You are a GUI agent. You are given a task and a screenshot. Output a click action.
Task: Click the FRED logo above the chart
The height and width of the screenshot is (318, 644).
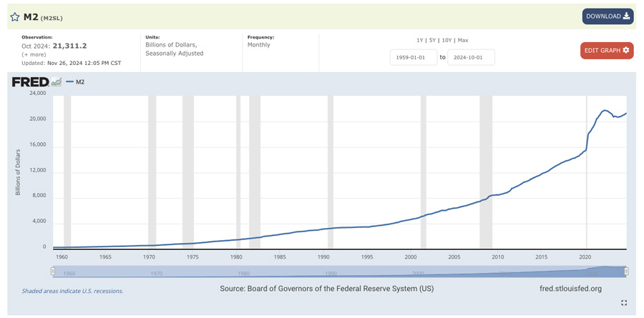[x=30, y=82]
